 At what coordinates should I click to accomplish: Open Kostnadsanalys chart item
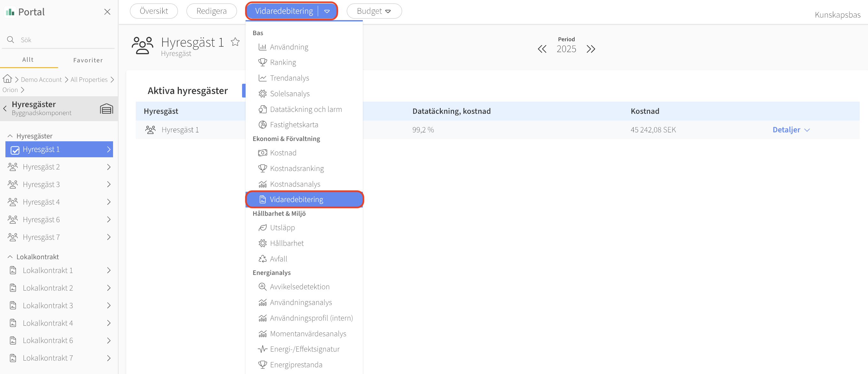pyautogui.click(x=304, y=184)
